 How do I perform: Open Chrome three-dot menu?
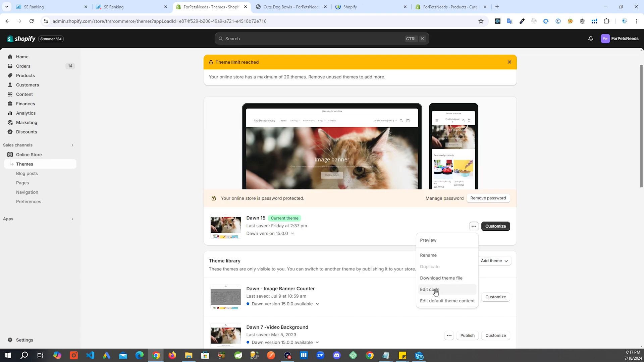point(637,21)
